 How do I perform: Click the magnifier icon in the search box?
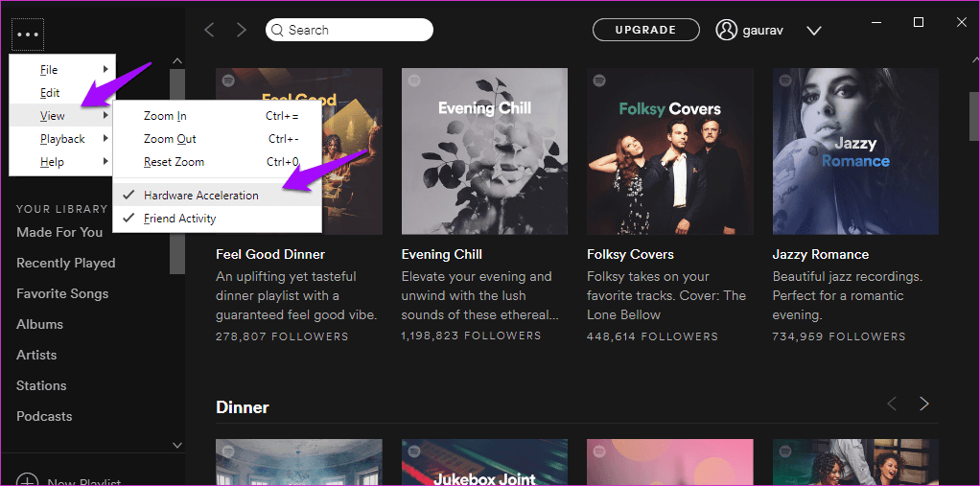tap(278, 30)
